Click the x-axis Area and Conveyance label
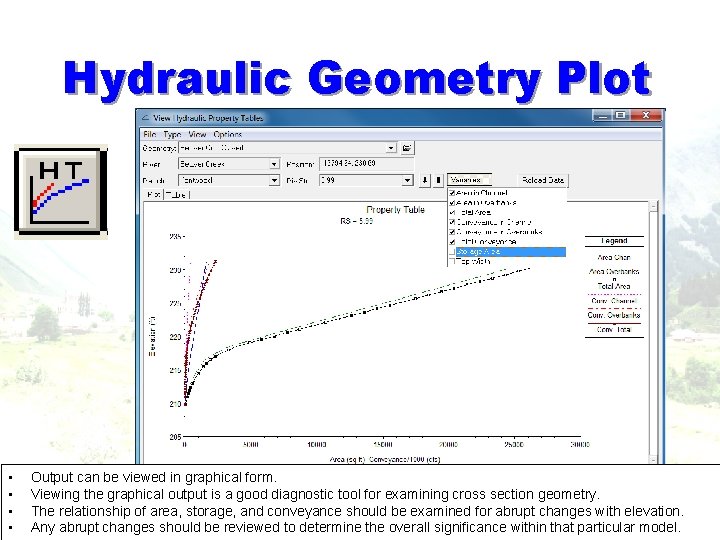The image size is (720, 540). click(x=385, y=459)
